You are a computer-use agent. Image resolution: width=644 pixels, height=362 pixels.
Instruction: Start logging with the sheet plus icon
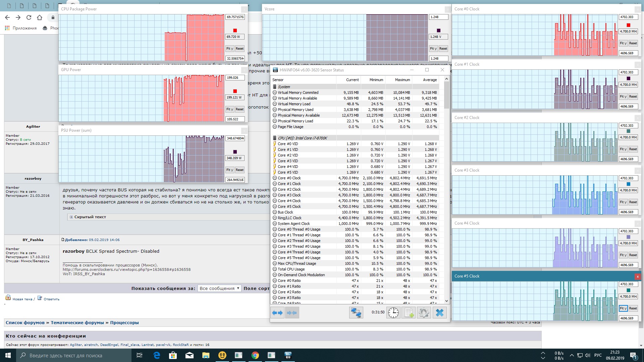pos(409,313)
